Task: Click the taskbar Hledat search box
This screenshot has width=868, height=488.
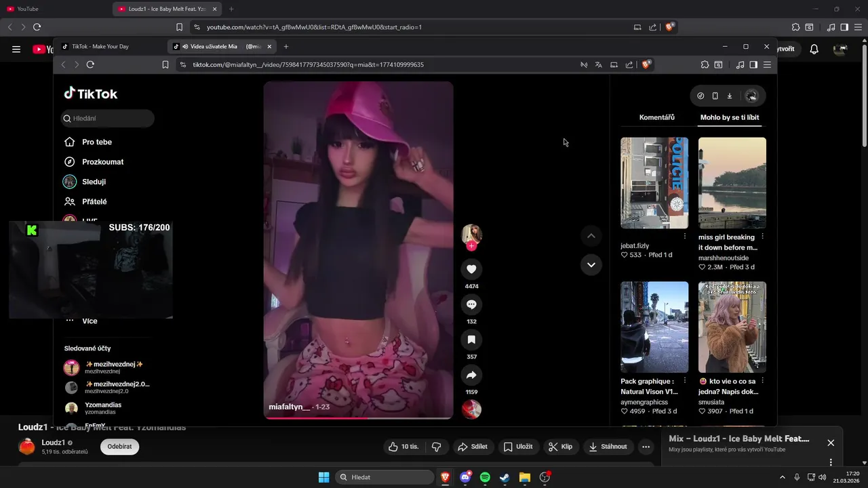Action: pos(385,477)
